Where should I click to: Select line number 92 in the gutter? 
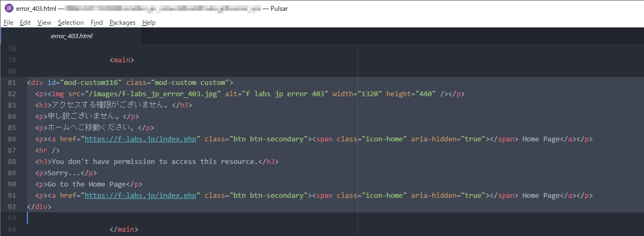pyautogui.click(x=12, y=207)
